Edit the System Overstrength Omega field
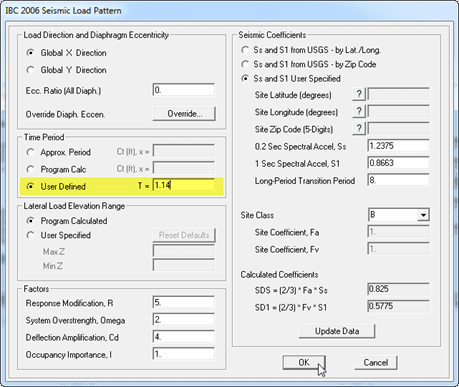 pyautogui.click(x=184, y=320)
